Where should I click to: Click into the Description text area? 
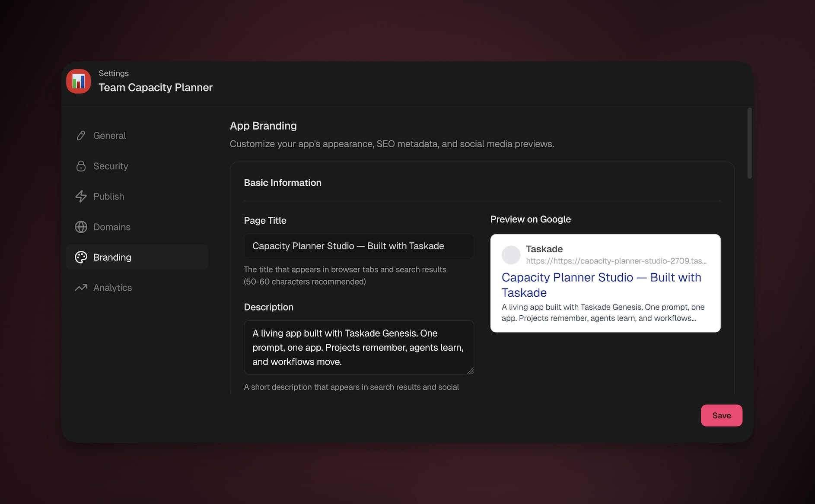(359, 347)
